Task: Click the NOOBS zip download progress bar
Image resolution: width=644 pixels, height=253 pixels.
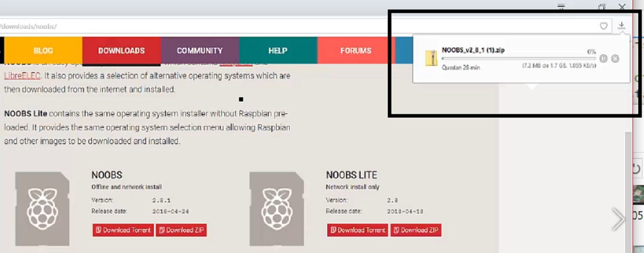Action: [x=519, y=59]
